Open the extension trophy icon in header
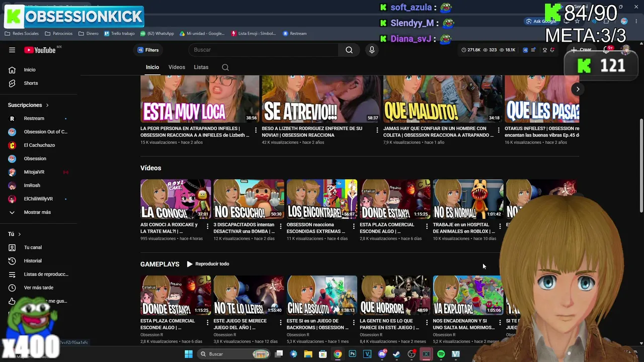644x362 pixels. tap(544, 50)
